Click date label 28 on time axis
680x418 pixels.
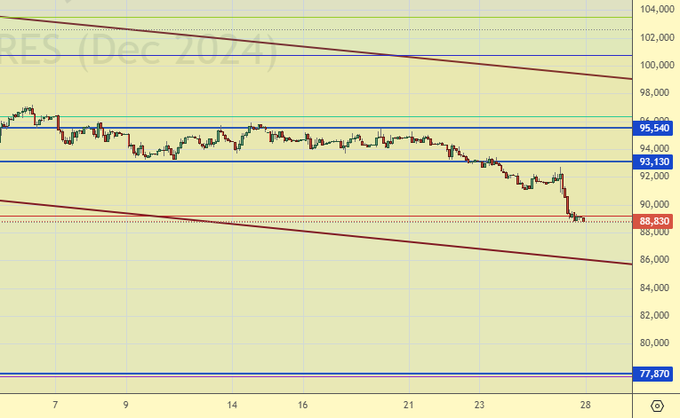click(583, 405)
